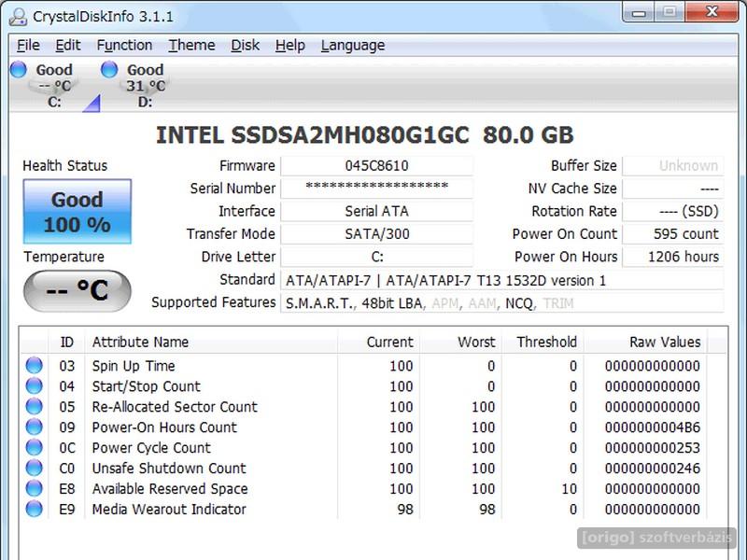This screenshot has height=560, width=747.
Task: Click the Worst column header
Action: (x=460, y=342)
